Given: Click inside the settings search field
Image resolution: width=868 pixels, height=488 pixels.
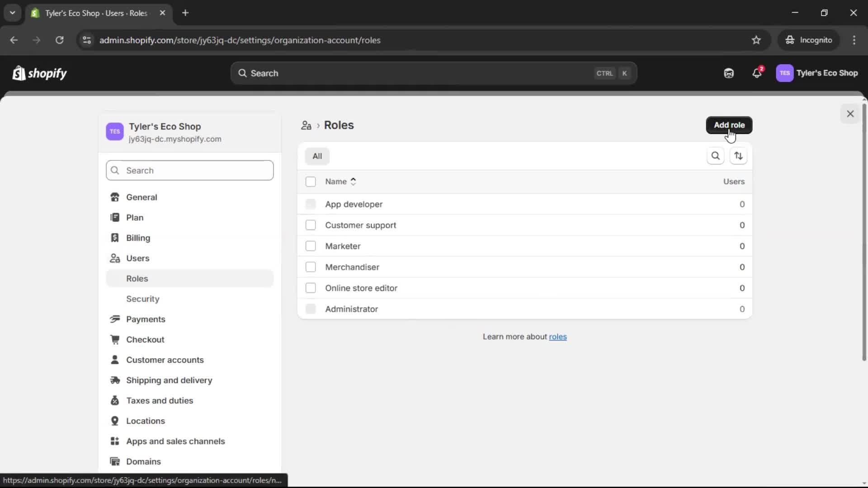Looking at the screenshot, I should (190, 170).
